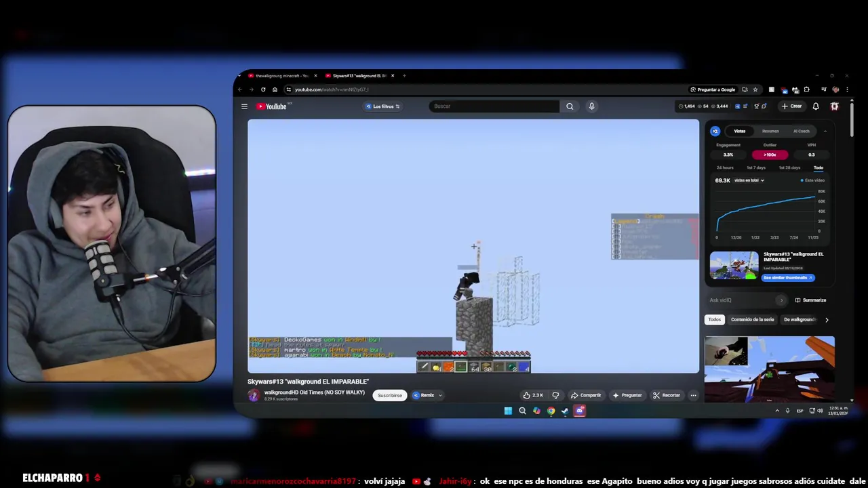Click the Preguntar button under video
The height and width of the screenshot is (488, 868).
coord(627,395)
